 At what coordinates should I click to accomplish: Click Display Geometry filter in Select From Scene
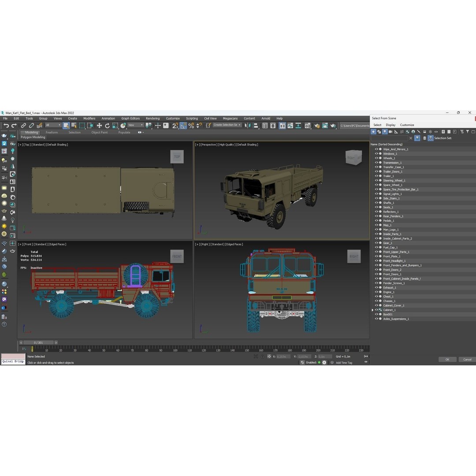pos(373,132)
